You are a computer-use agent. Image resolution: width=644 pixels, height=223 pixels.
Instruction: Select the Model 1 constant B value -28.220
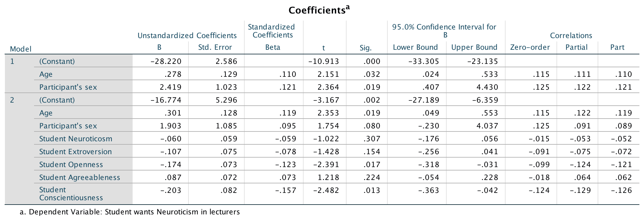click(166, 61)
